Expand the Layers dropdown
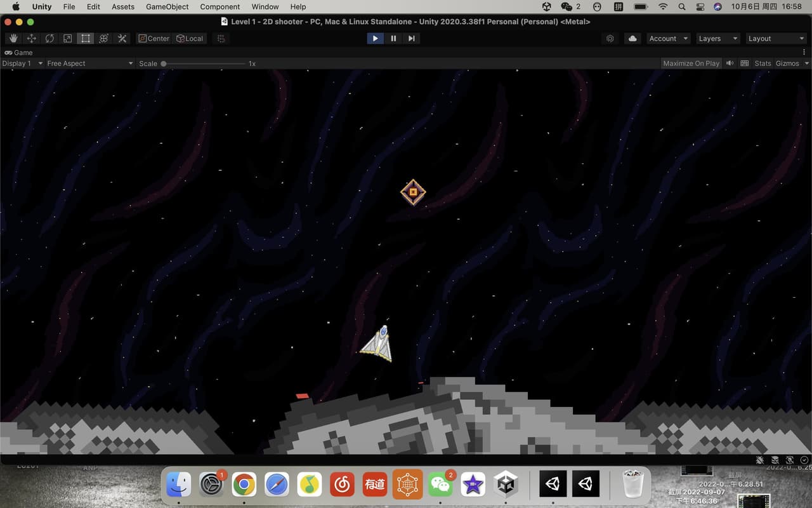Screen dimensions: 812x508 [717, 39]
